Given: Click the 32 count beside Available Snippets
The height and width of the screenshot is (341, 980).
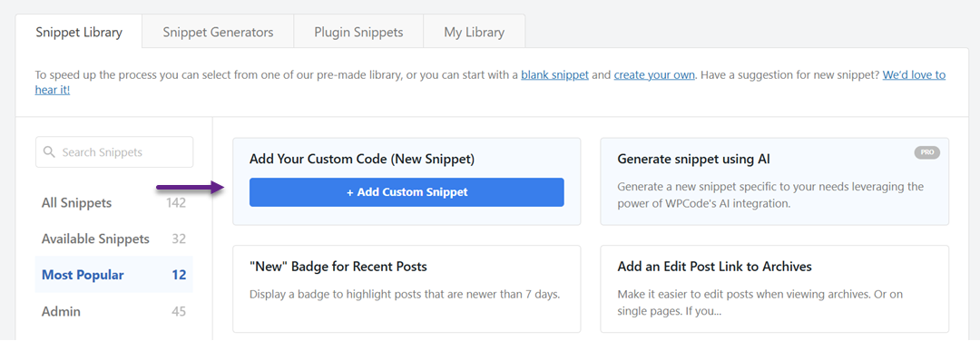Looking at the screenshot, I should point(179,239).
